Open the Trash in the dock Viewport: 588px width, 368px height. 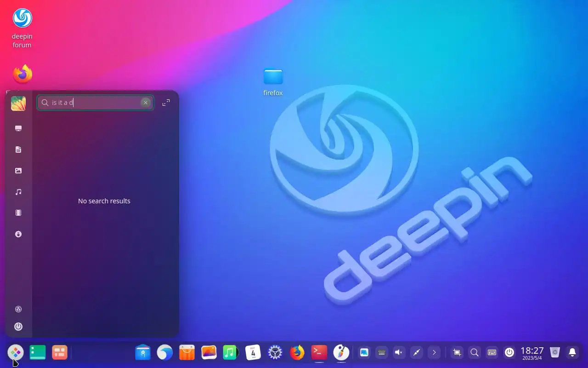pyautogui.click(x=555, y=353)
